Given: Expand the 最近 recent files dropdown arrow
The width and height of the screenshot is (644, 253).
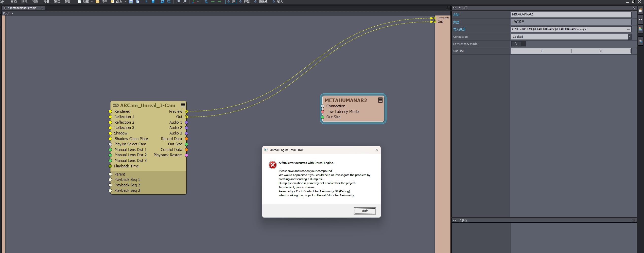Looking at the screenshot, I should 125,2.
